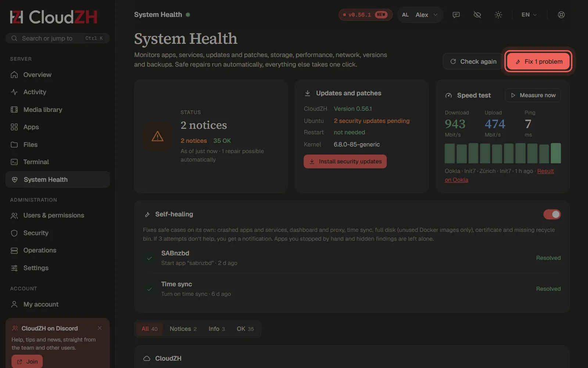The width and height of the screenshot is (588, 368).
Task: Click the Time sync resolved checkmark icon
Action: pyautogui.click(x=150, y=289)
